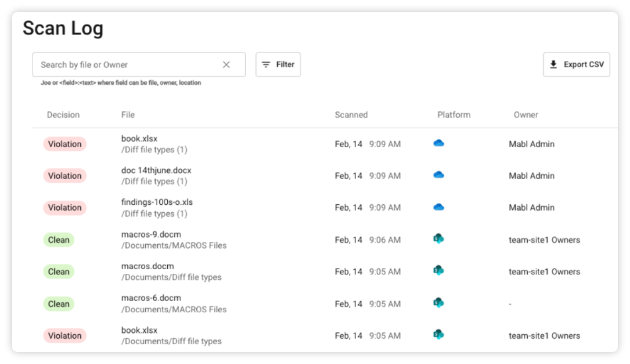Click the OneDrive cloud icon for findings-100s-o.xls

438,207
